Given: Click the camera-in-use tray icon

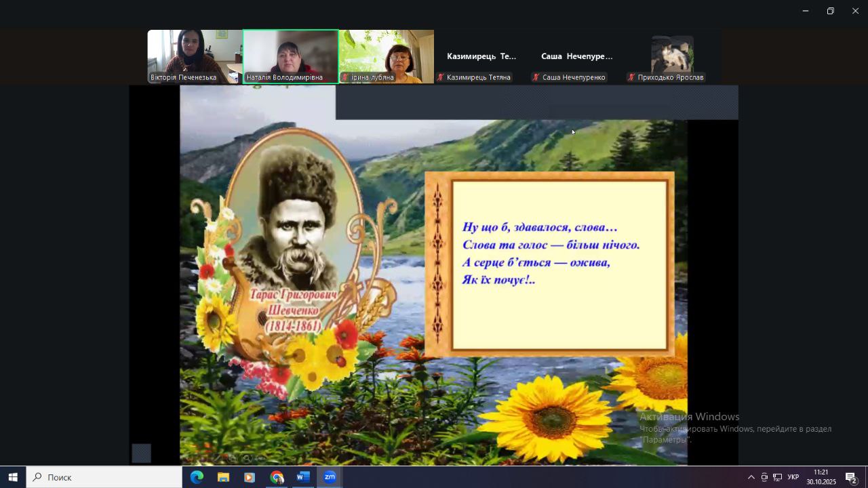Looking at the screenshot, I should point(764,477).
